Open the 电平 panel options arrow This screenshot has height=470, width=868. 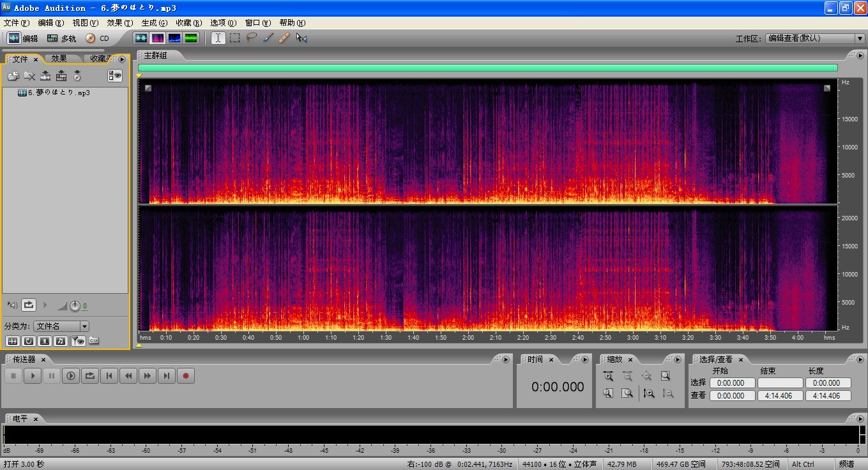(x=860, y=418)
